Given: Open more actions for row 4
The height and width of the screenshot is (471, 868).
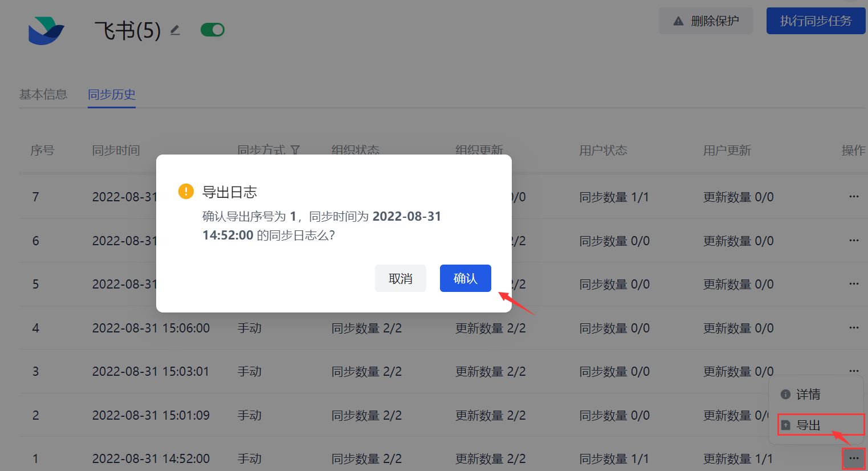Looking at the screenshot, I should pos(853,328).
